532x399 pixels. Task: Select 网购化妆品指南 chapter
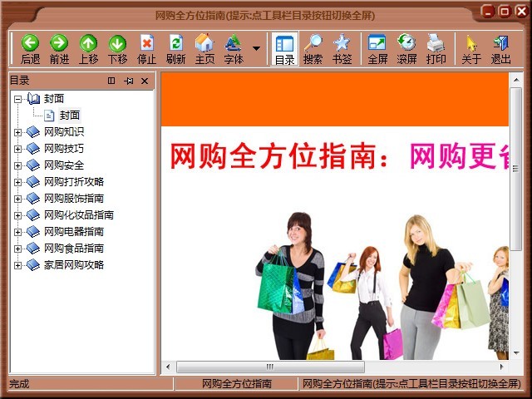(x=79, y=215)
